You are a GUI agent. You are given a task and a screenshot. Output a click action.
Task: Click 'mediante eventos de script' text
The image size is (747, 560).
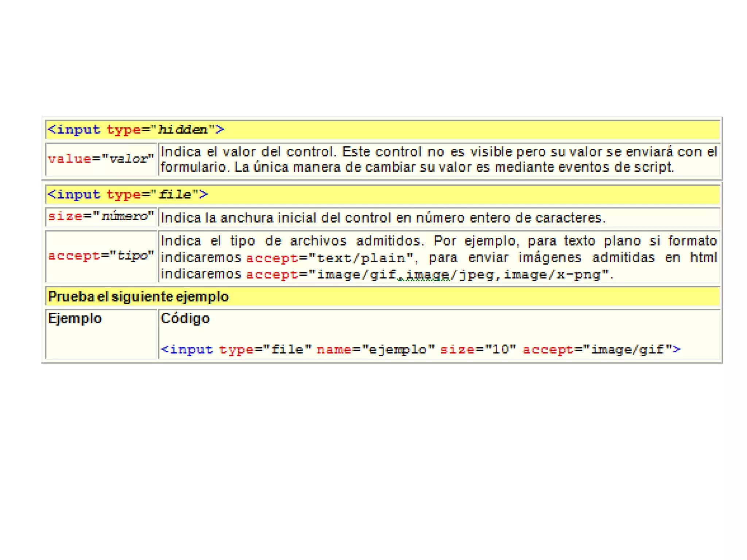pyautogui.click(x=584, y=167)
